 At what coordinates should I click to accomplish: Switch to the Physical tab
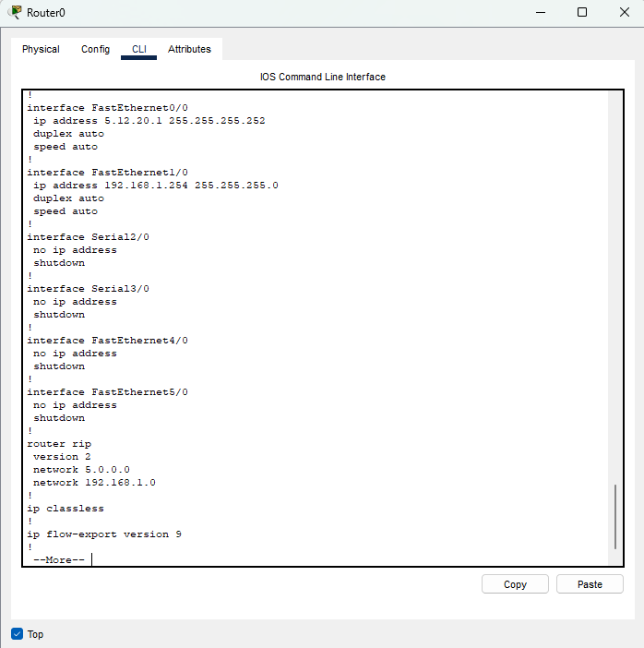(x=41, y=49)
